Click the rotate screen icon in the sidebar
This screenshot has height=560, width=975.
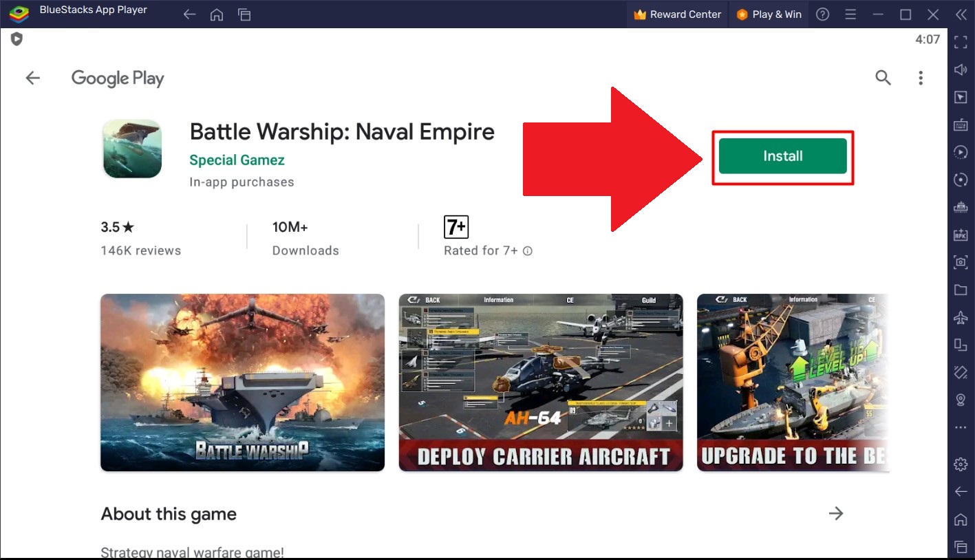pyautogui.click(x=961, y=345)
